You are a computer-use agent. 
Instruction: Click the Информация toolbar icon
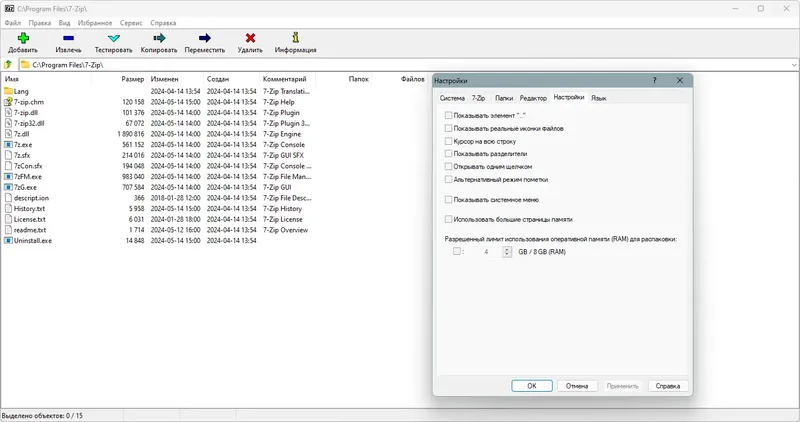[295, 38]
